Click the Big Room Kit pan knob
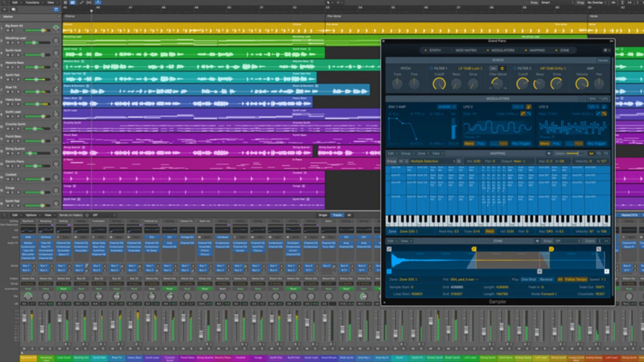The image size is (644, 362). [56, 28]
